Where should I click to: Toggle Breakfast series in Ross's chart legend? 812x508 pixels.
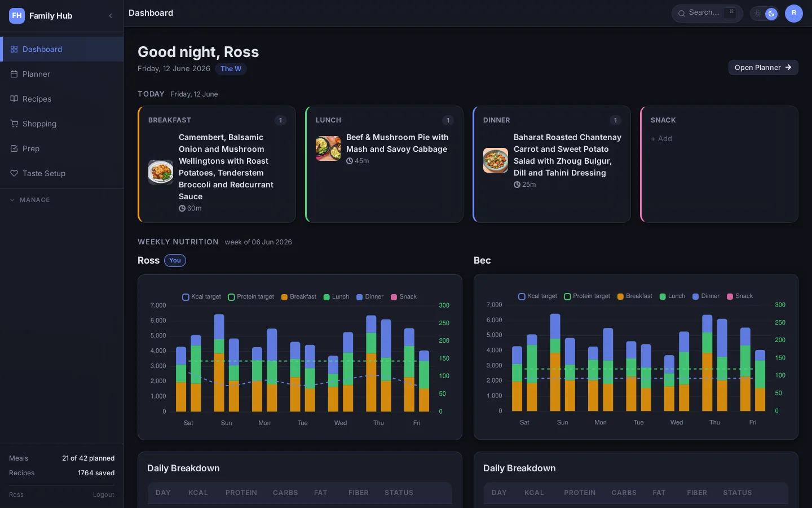[298, 297]
